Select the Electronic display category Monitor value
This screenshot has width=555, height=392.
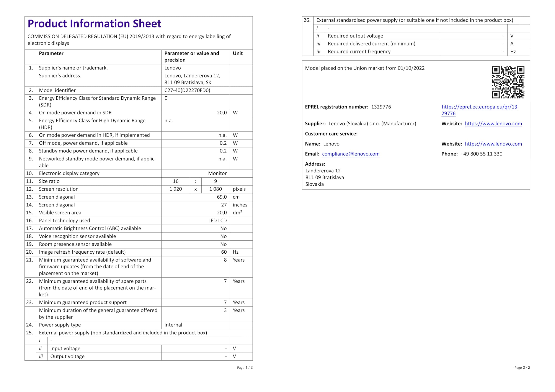pyautogui.click(x=217, y=173)
